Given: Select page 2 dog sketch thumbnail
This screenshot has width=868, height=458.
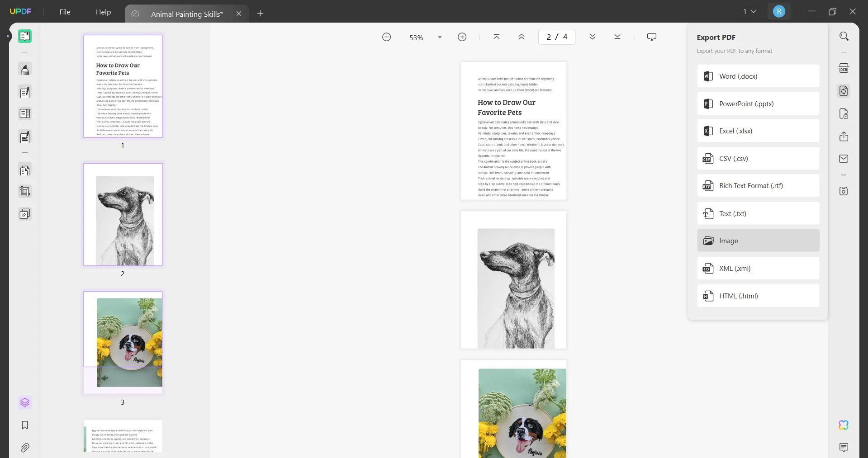Looking at the screenshot, I should [123, 215].
